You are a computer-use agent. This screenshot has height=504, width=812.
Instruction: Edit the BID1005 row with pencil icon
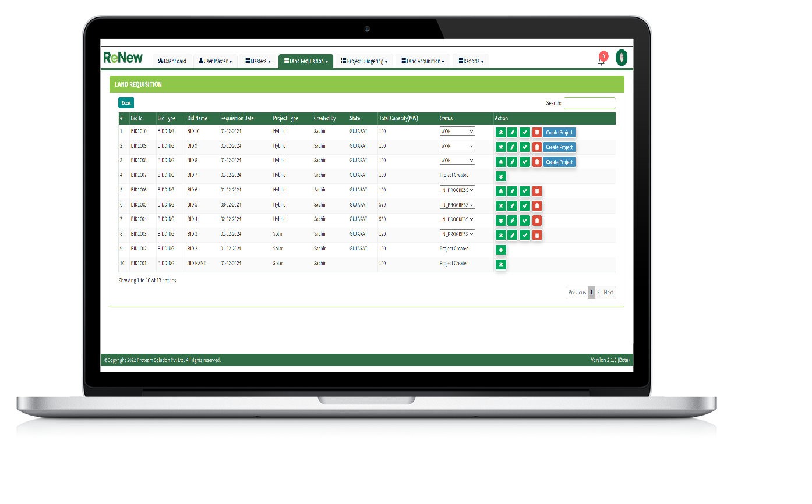pos(513,205)
